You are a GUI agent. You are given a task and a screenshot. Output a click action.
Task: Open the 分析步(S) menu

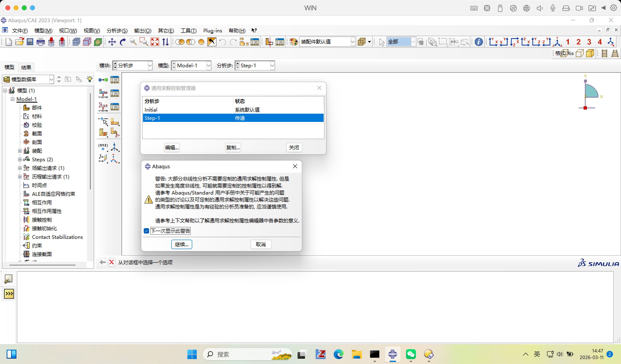[x=117, y=31]
